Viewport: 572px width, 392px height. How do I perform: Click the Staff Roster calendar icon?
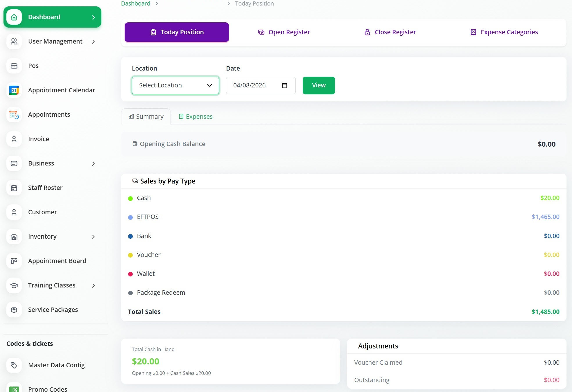[14, 188]
